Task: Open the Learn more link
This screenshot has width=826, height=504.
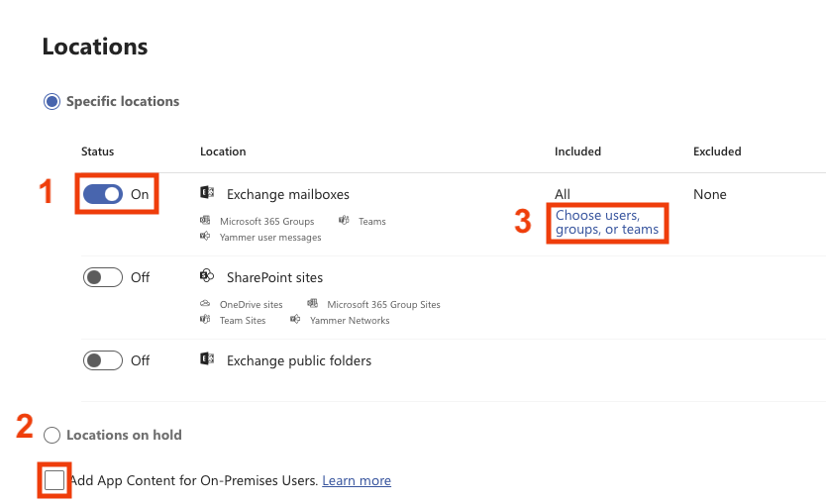Action: (x=357, y=480)
